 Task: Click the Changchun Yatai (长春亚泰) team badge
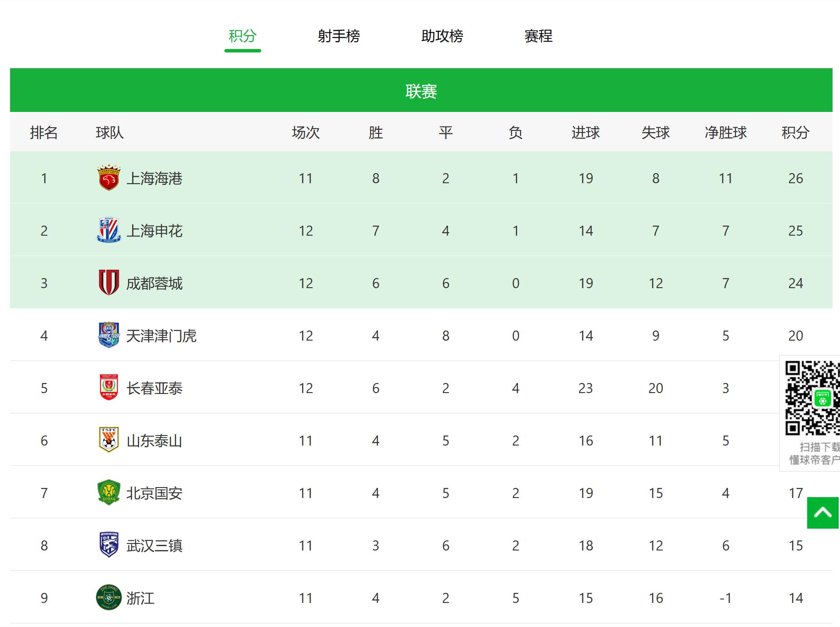(108, 387)
